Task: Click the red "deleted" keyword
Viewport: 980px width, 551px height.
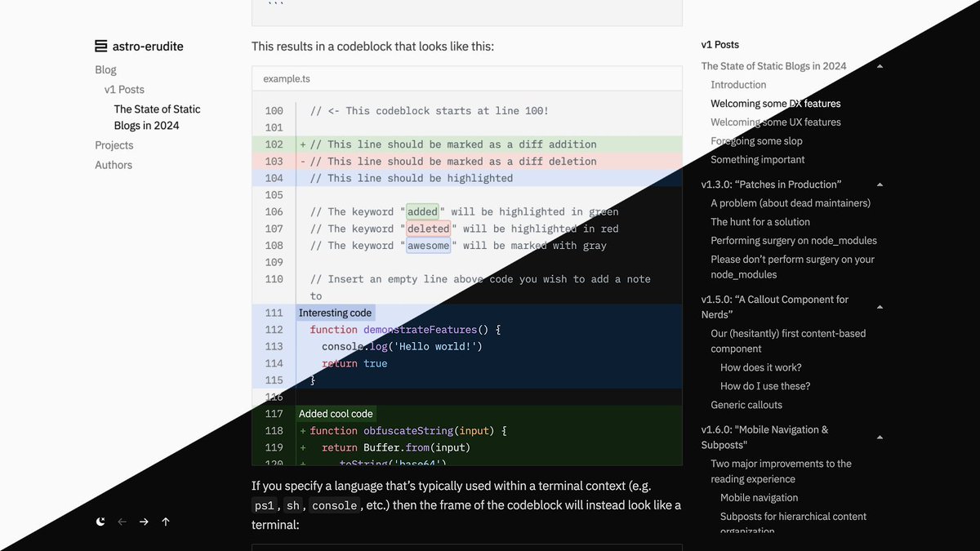Action: coord(429,229)
